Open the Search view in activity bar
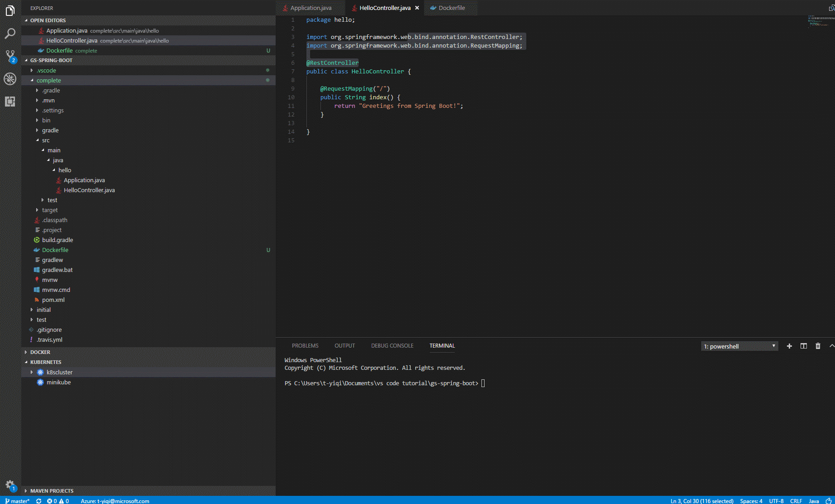 click(10, 34)
